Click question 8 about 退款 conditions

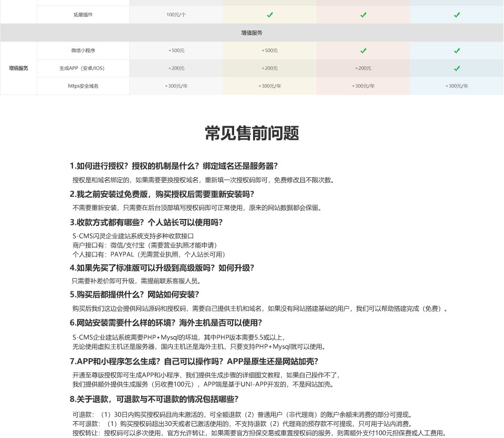click(154, 399)
